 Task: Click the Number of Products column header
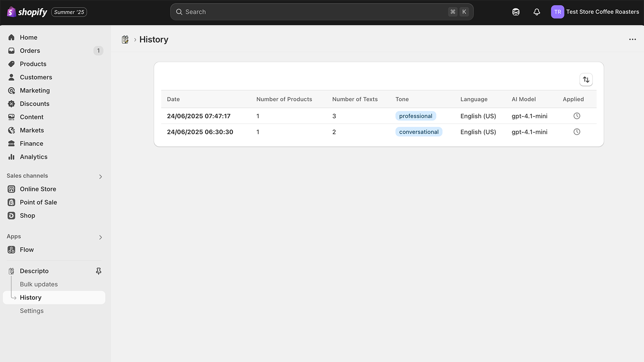click(284, 99)
